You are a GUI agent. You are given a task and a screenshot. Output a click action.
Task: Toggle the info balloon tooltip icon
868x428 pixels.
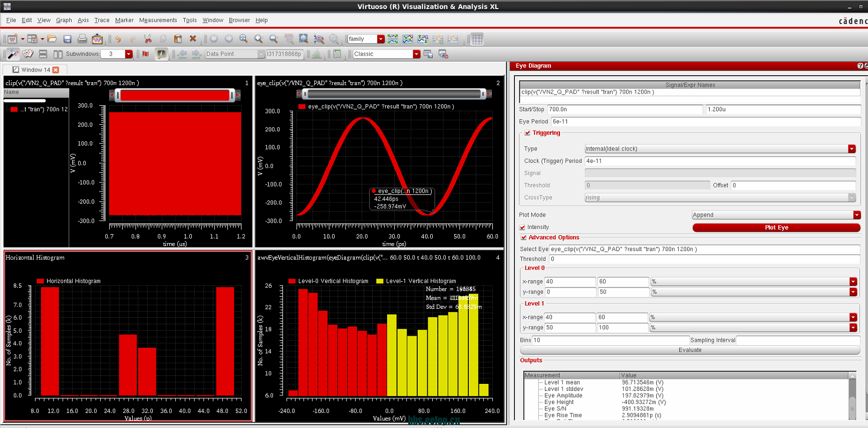161,54
